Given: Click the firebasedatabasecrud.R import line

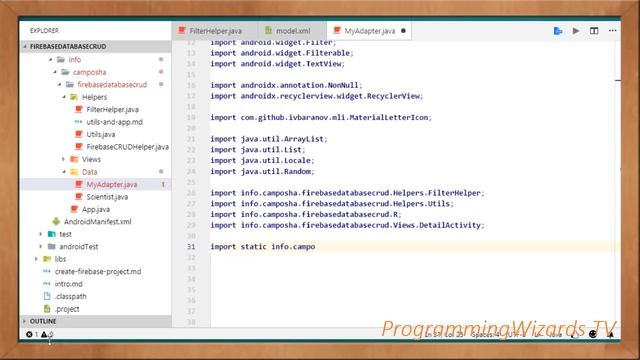Looking at the screenshot, I should (x=306, y=214).
